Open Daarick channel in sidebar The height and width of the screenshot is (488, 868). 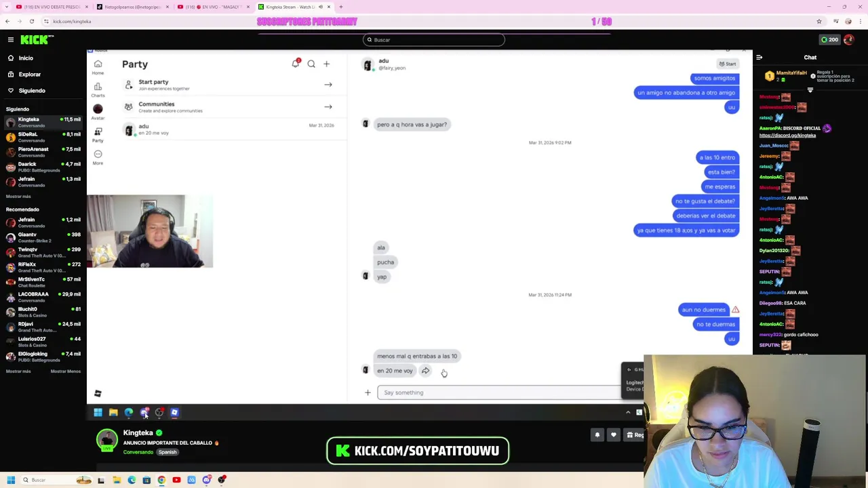pos(43,167)
